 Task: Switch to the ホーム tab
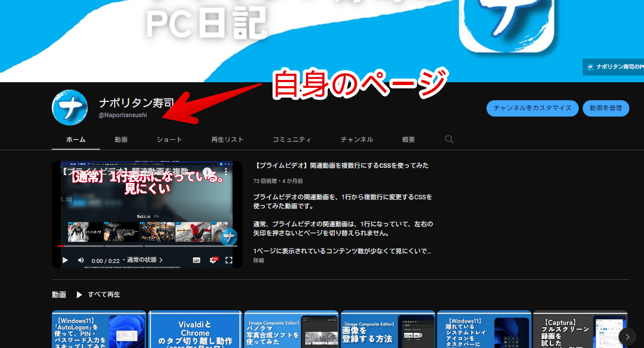76,140
